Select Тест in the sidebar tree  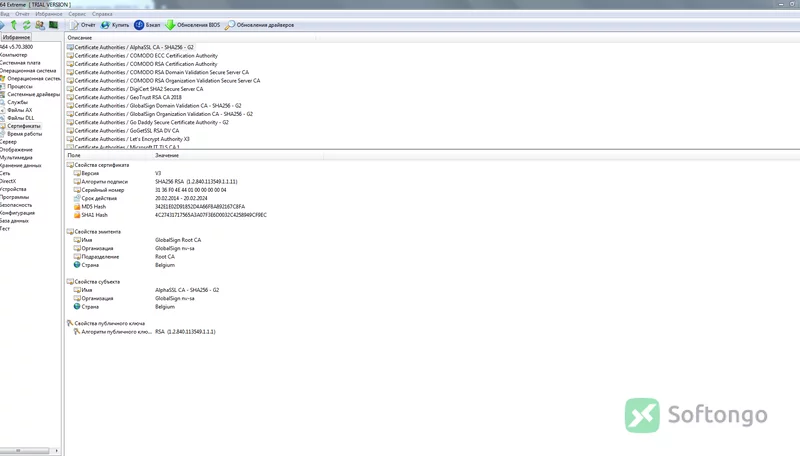(x=5, y=229)
